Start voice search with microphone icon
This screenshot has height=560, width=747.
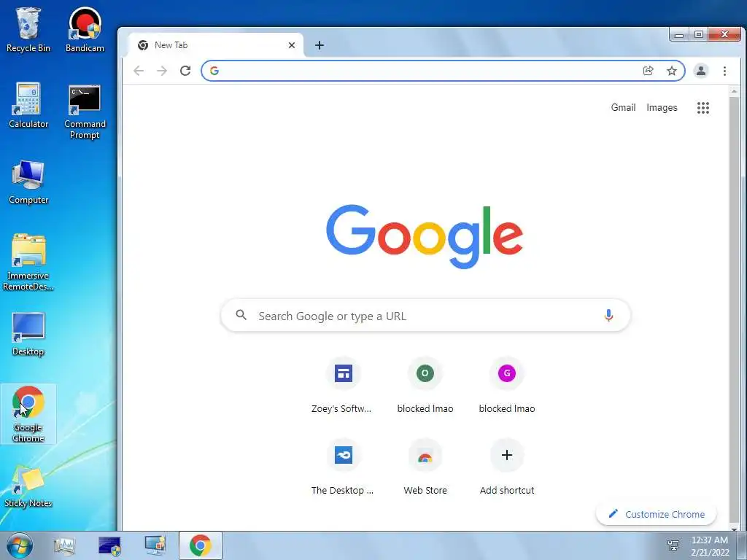[608, 315]
